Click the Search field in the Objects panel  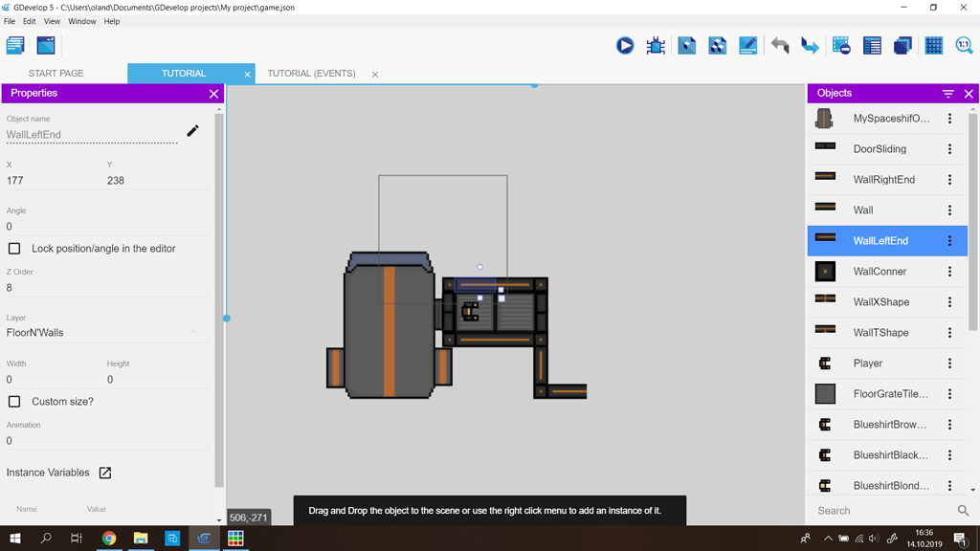tap(880, 510)
